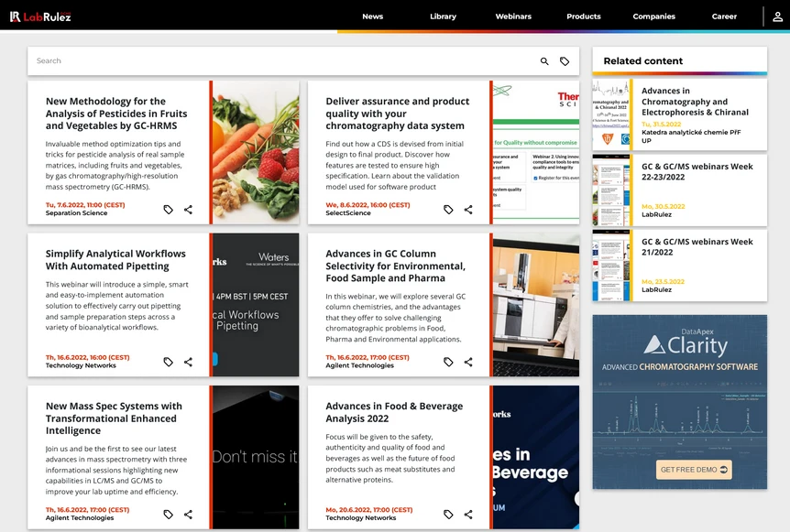Click 'SelectScience' organizer text

(x=347, y=213)
